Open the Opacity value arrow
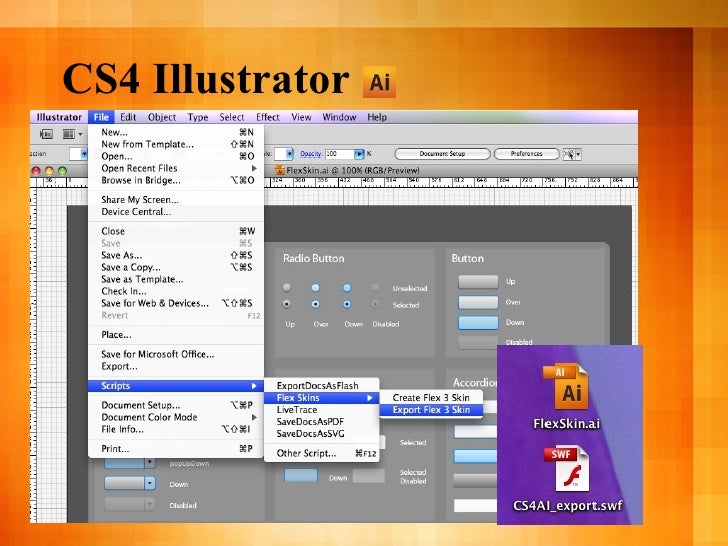 [x=359, y=154]
